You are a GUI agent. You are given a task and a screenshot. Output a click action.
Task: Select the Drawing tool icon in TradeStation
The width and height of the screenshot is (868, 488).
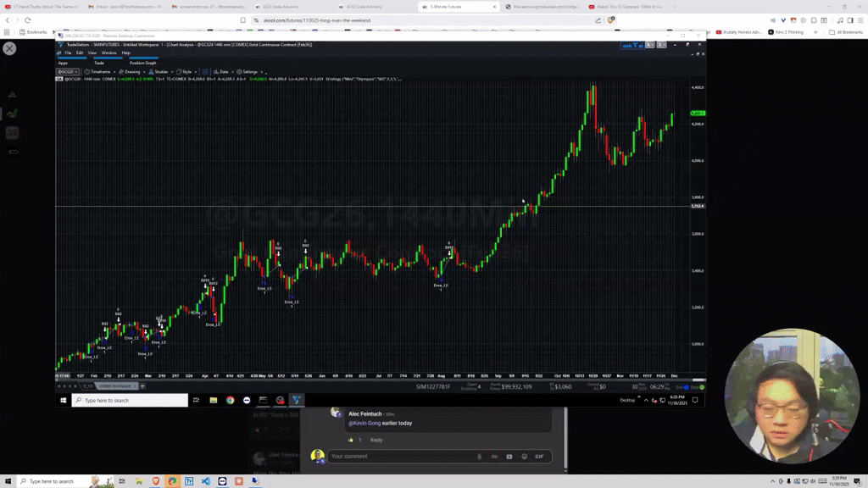(x=122, y=72)
